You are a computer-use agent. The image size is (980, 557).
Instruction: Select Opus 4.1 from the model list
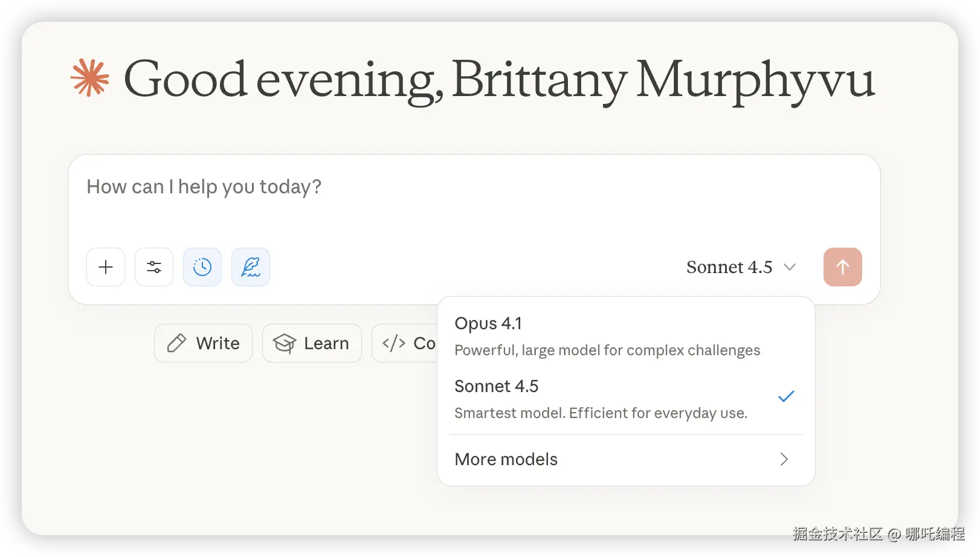[488, 324]
